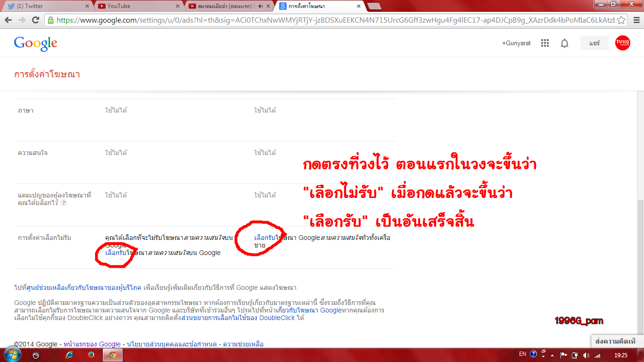Launch Firefox from the taskbar
Image resolution: width=644 pixels, height=362 pixels.
tap(91, 355)
